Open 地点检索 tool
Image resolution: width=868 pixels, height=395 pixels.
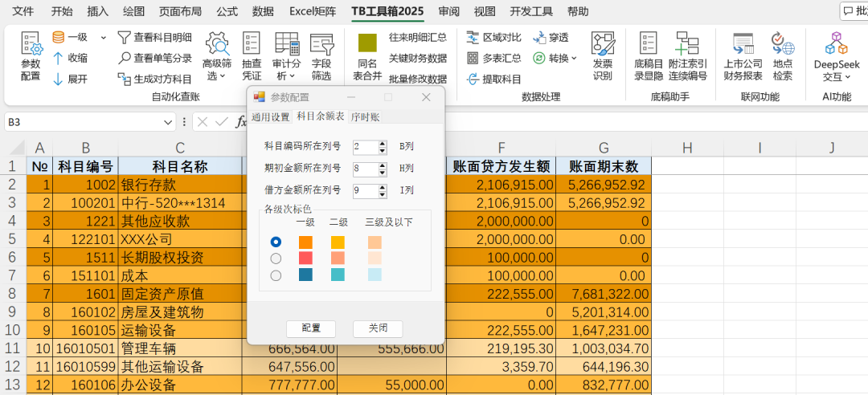pyautogui.click(x=783, y=56)
